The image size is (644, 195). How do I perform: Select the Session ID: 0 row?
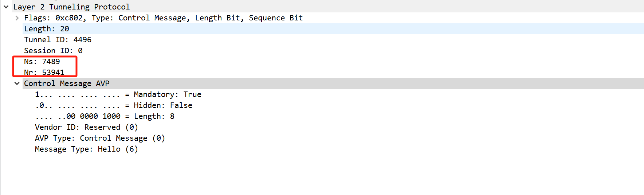point(53,51)
